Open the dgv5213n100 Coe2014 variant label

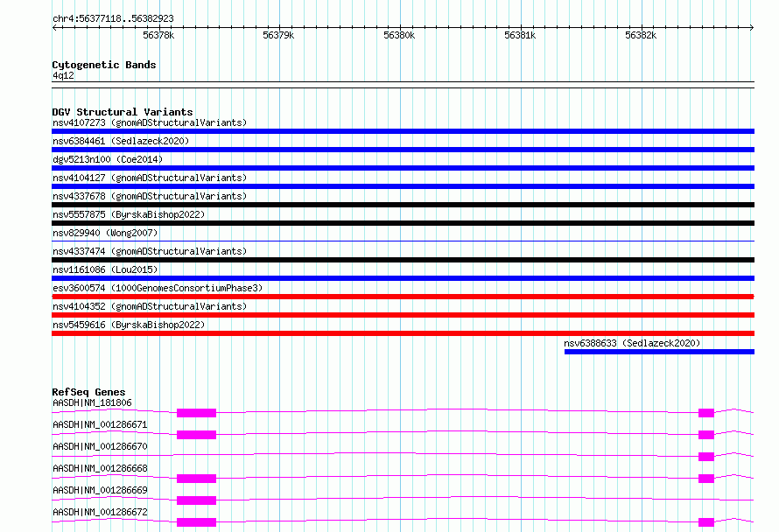pyautogui.click(x=108, y=159)
